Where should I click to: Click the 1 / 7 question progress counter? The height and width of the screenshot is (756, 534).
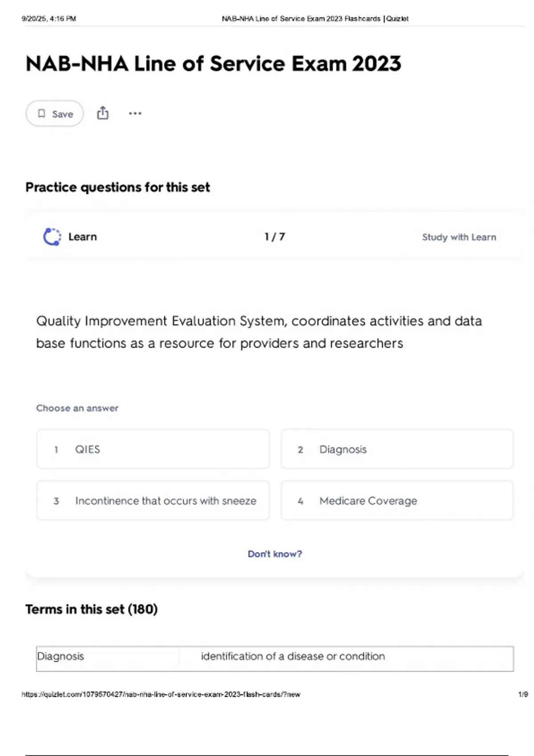pyautogui.click(x=275, y=237)
